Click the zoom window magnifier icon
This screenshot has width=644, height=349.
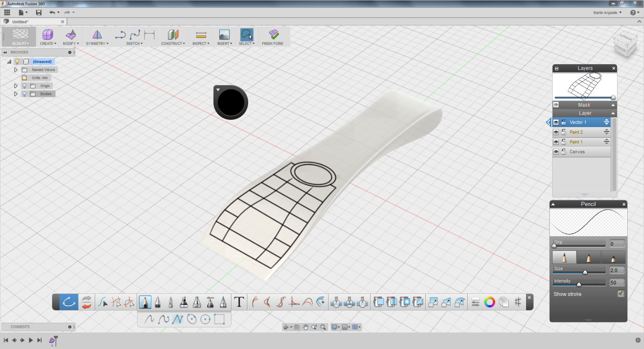pyautogui.click(x=323, y=327)
